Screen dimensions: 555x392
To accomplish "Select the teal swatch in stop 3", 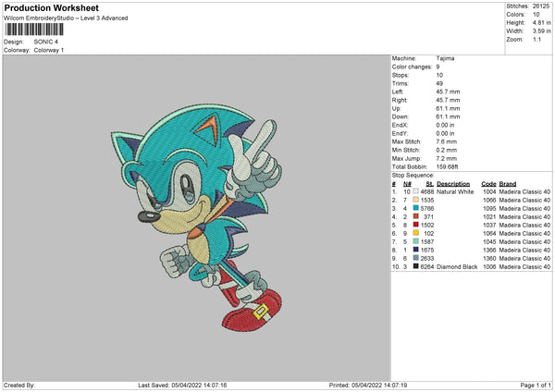I will click(x=416, y=208).
